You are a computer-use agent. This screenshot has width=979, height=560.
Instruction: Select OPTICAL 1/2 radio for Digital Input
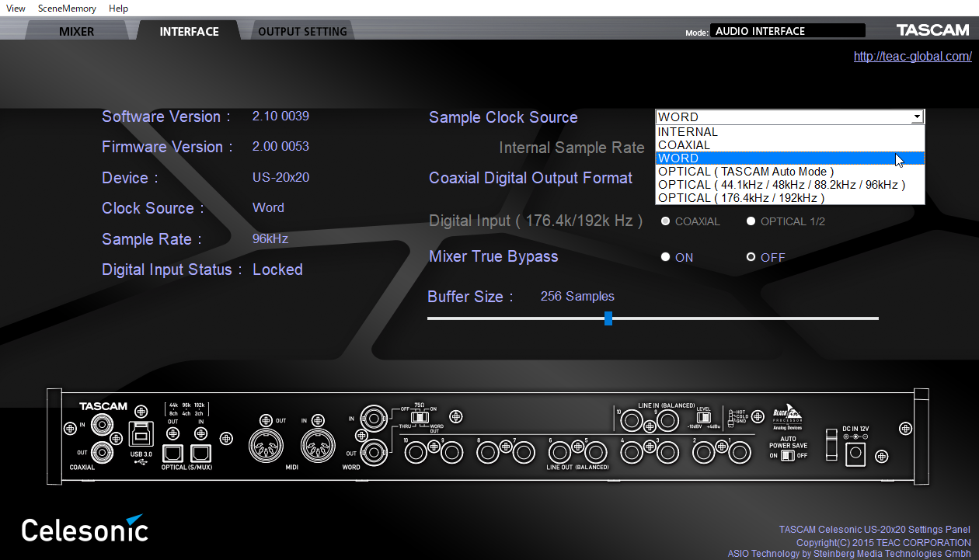[x=751, y=221]
